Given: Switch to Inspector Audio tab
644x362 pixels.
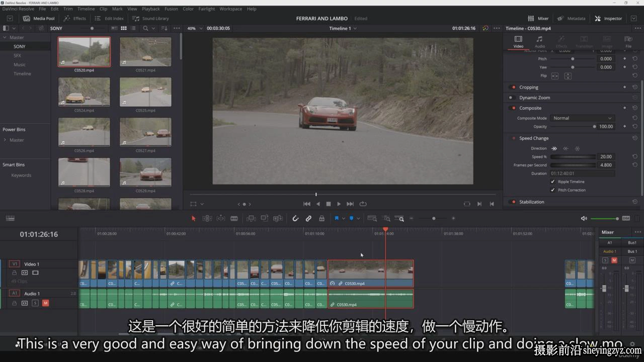Looking at the screenshot, I should [x=539, y=42].
